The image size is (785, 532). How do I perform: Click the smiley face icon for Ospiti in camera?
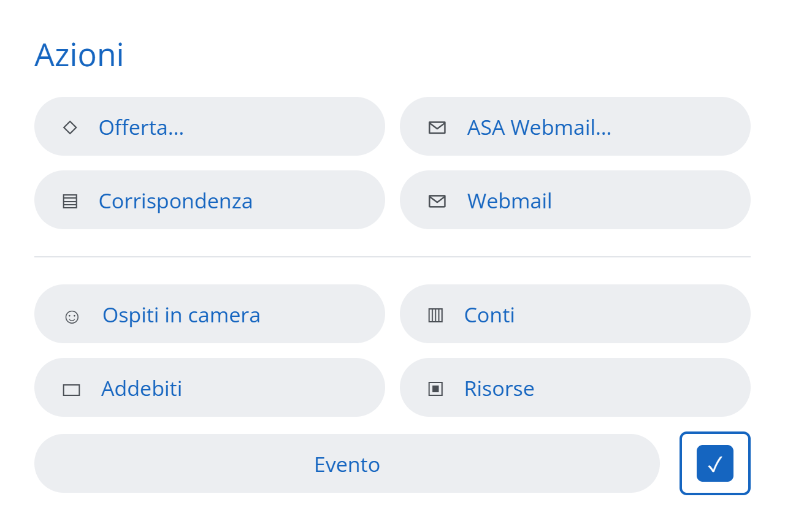tap(72, 316)
